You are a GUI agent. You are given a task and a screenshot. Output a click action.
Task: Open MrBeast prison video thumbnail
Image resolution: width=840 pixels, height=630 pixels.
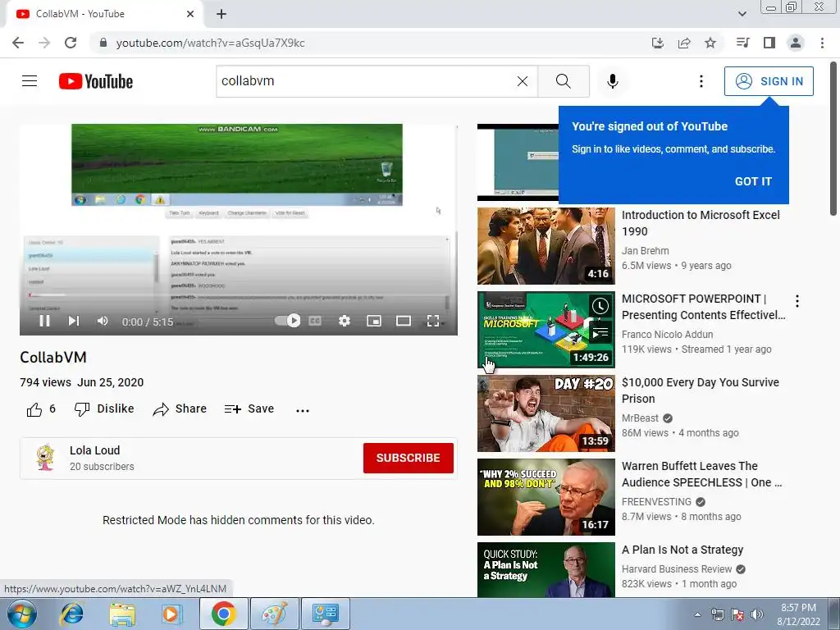coord(546,413)
